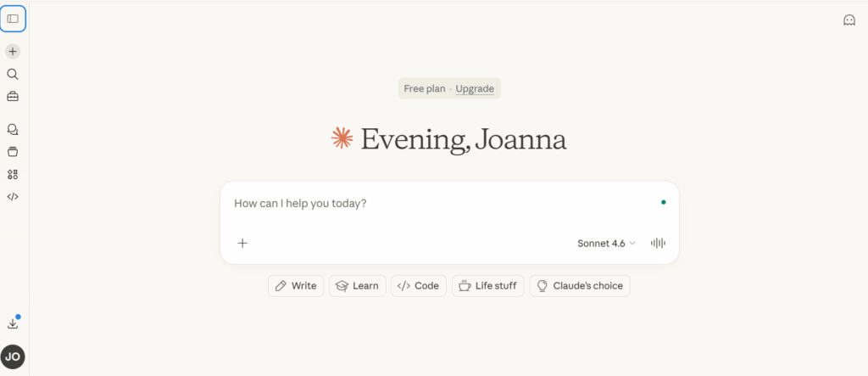Open the JO user profile menu
Screen dimensions: 868x376
click(13, 356)
